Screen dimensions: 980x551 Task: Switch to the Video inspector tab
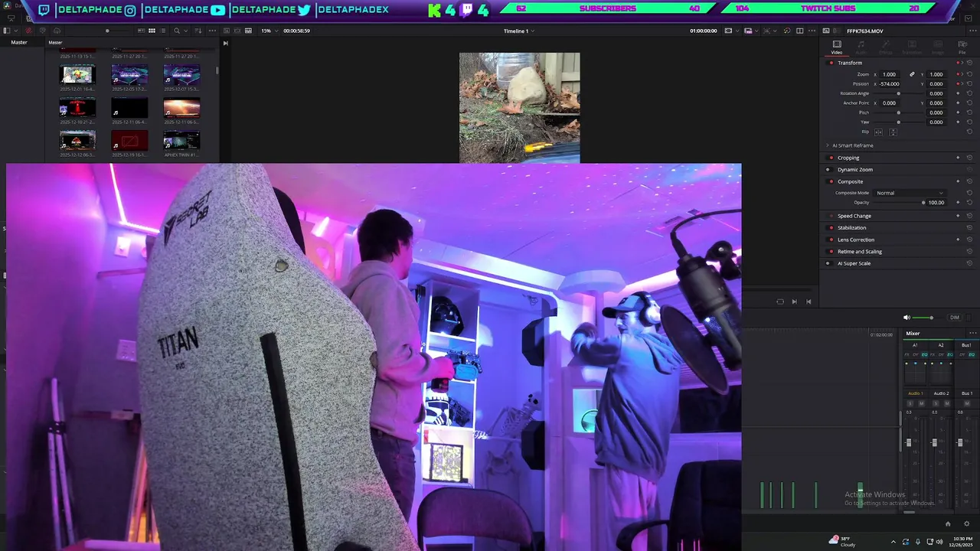coord(837,47)
